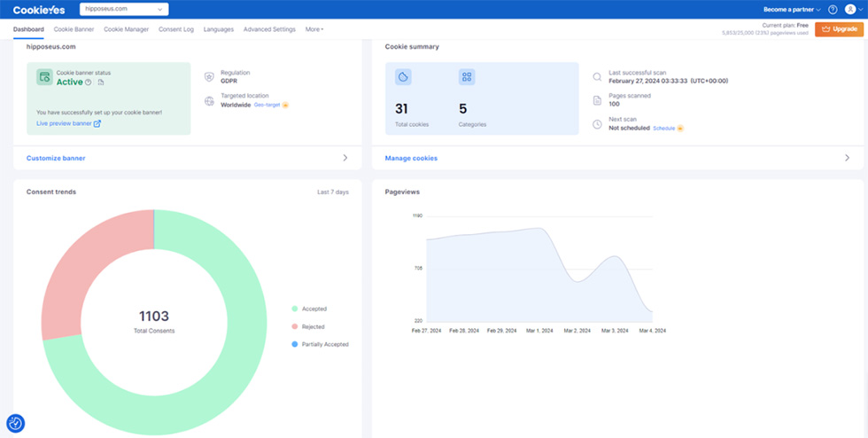
Task: Open the Consent Log tab
Action: [176, 29]
